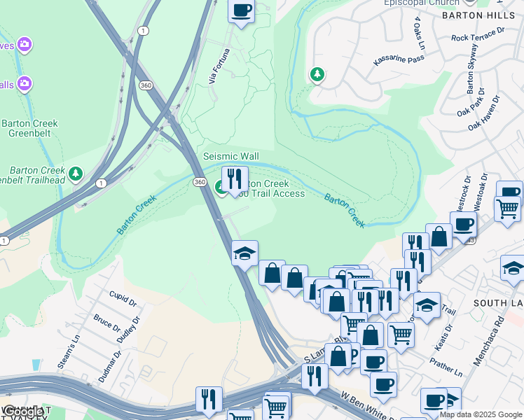Screen dimensions: 524x420
Task: Select the restaurant marker near Seismic Wall
Action: coord(235,181)
